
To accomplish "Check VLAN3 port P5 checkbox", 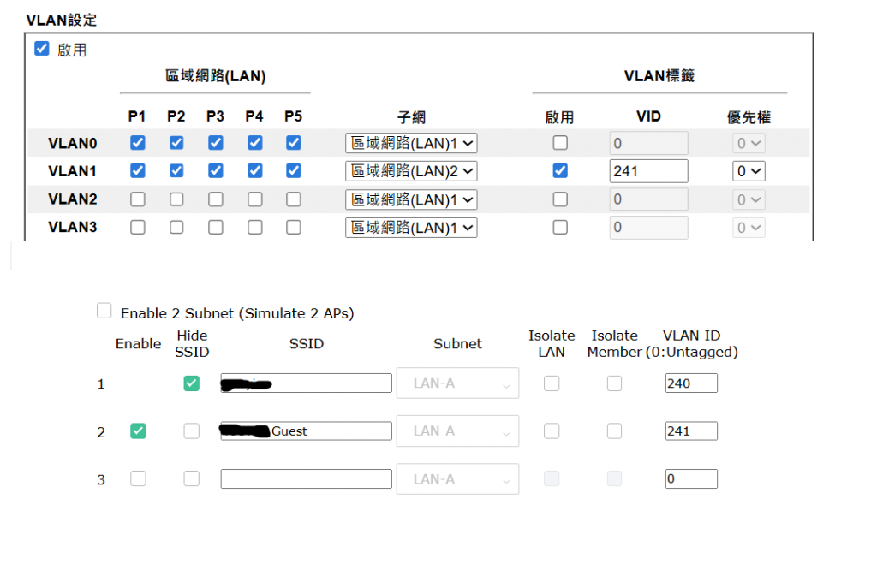I will coord(294,227).
